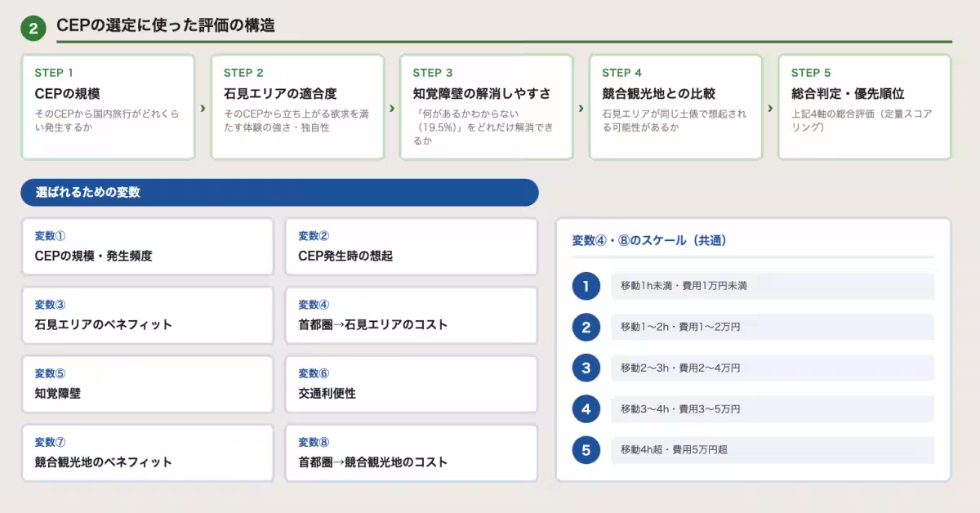Select the 変数③ 石見エリアのベネフィット card
This screenshot has width=980, height=513.
point(147,315)
